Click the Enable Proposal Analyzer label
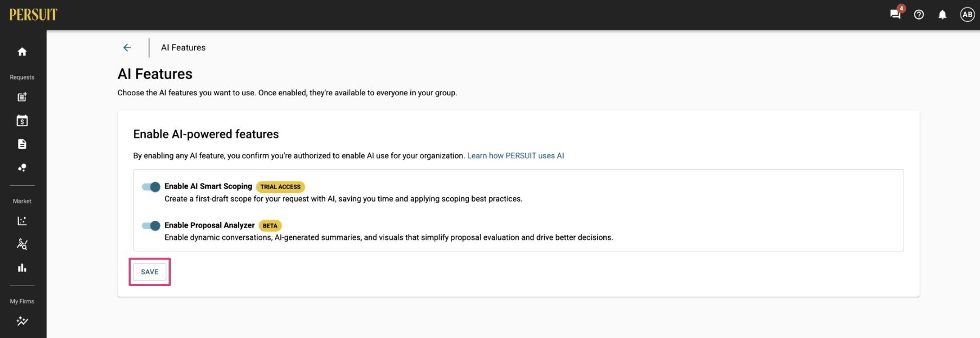This screenshot has width=980, height=338. (209, 225)
